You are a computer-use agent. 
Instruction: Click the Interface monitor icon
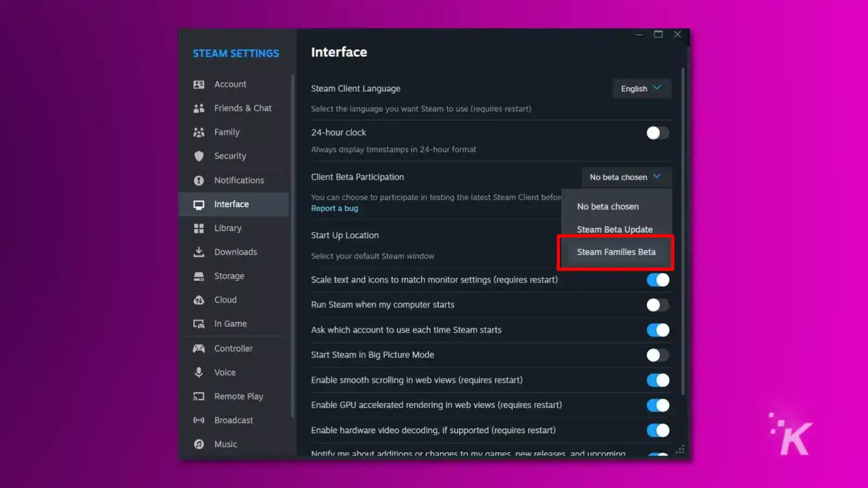click(x=199, y=204)
